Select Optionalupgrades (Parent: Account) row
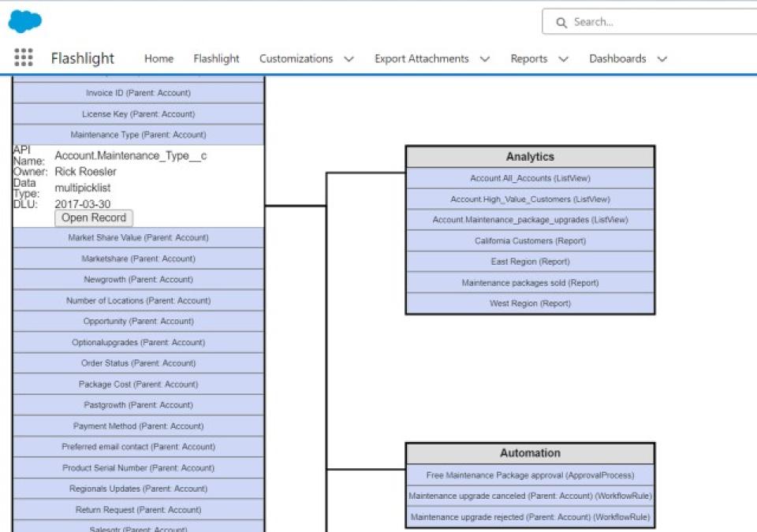The image size is (757, 532). click(139, 342)
